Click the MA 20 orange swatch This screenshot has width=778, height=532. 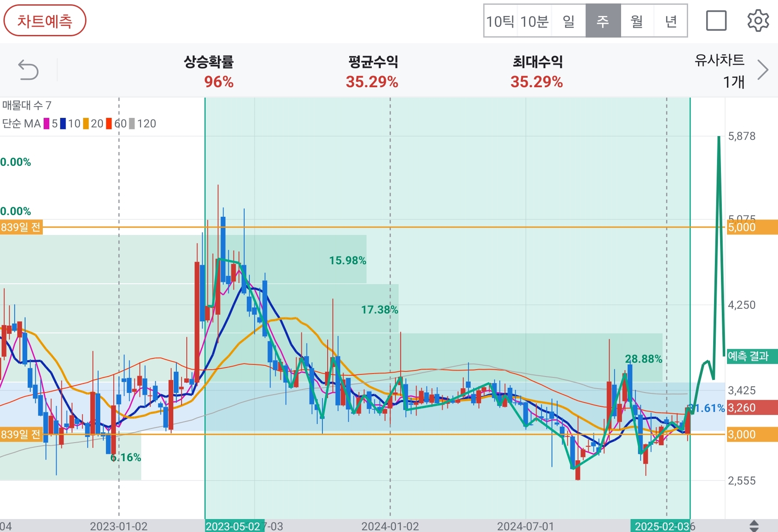86,124
